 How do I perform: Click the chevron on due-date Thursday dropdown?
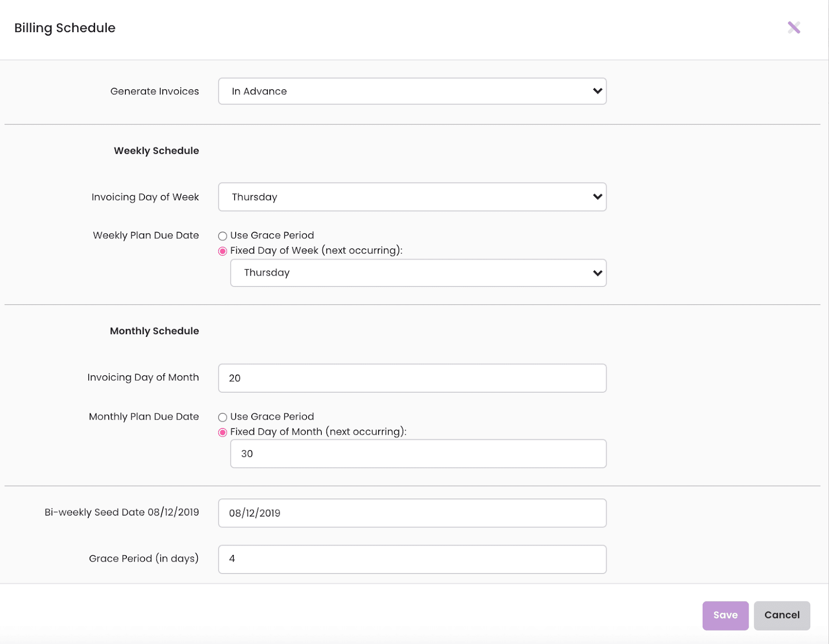[597, 273]
